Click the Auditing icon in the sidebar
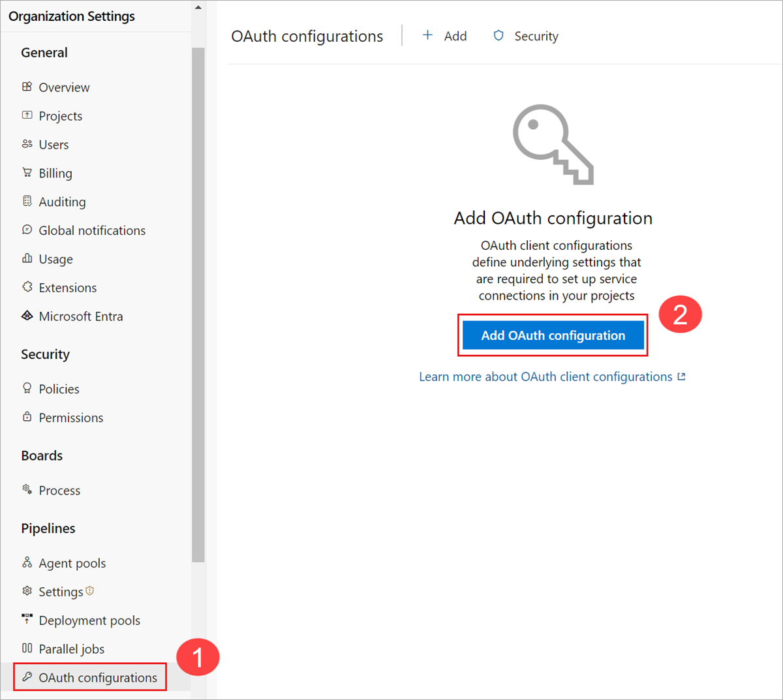The height and width of the screenshot is (700, 783). pyautogui.click(x=27, y=201)
